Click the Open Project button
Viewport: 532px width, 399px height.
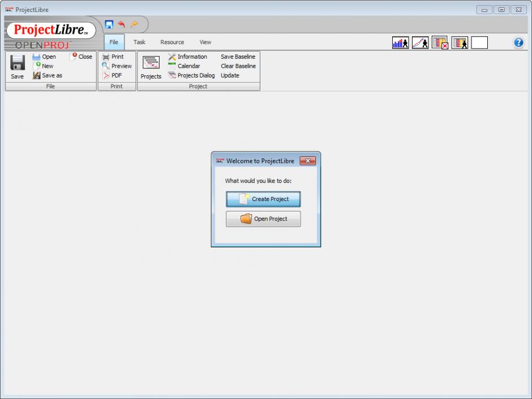(x=263, y=219)
